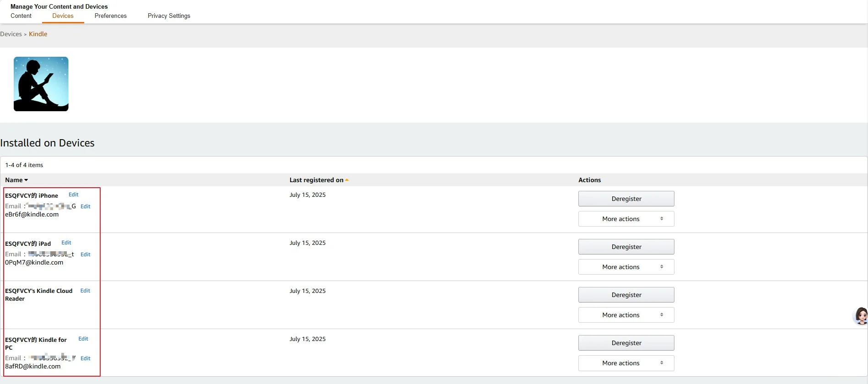
Task: Sort by Name column arrow
Action: [26, 180]
